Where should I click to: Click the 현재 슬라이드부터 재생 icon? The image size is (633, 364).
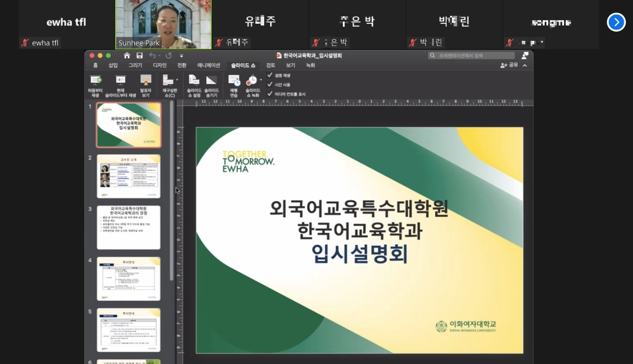pos(120,80)
